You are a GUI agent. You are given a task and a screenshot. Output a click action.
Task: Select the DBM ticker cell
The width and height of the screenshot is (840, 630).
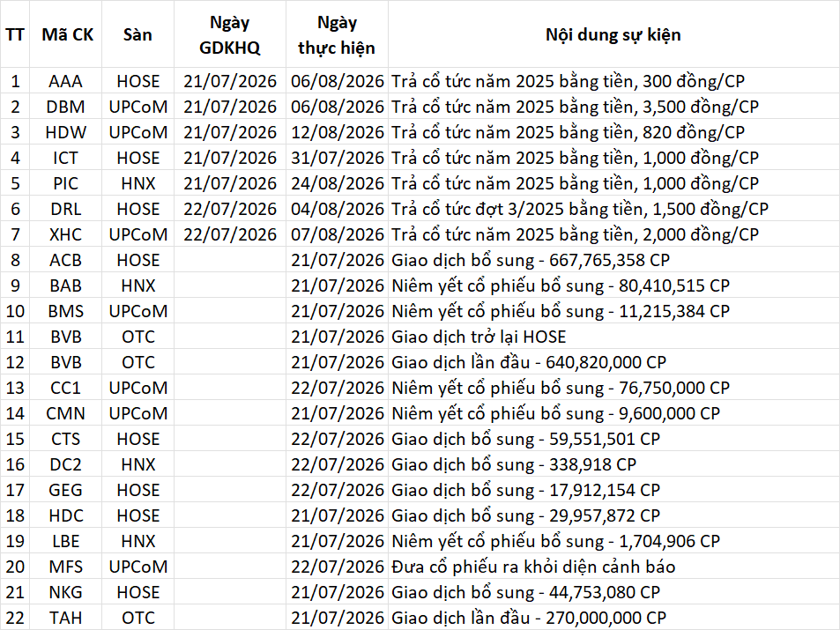tap(66, 107)
